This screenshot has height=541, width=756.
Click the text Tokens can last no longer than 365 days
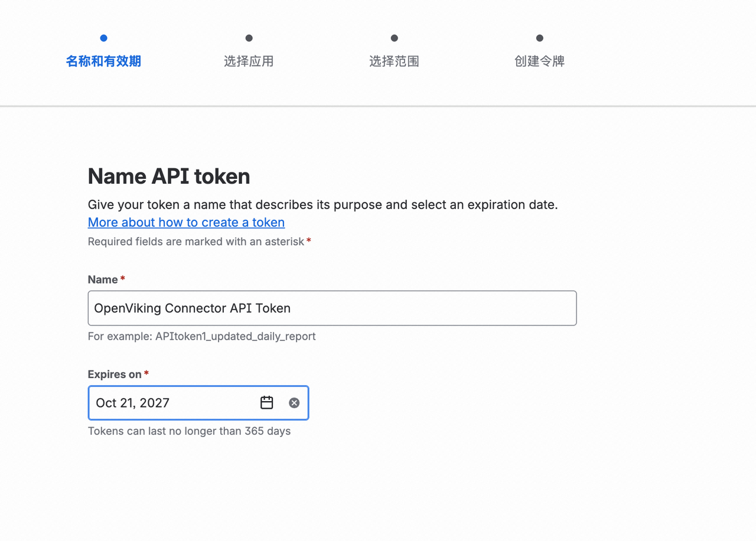(x=190, y=431)
